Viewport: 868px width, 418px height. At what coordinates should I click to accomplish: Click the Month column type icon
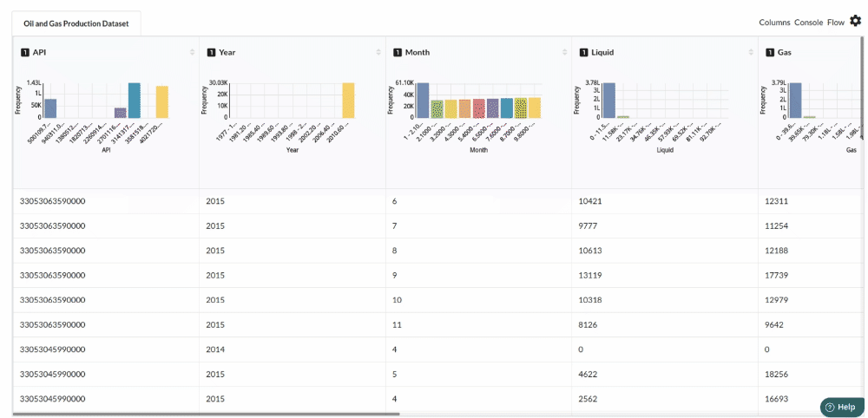[x=398, y=53]
